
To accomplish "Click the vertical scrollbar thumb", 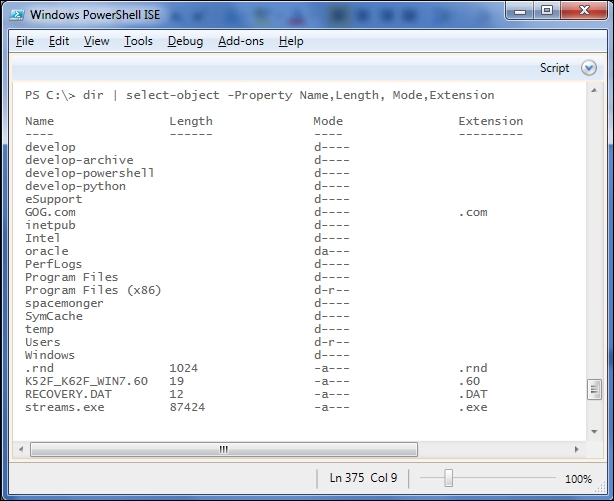I will (594, 389).
